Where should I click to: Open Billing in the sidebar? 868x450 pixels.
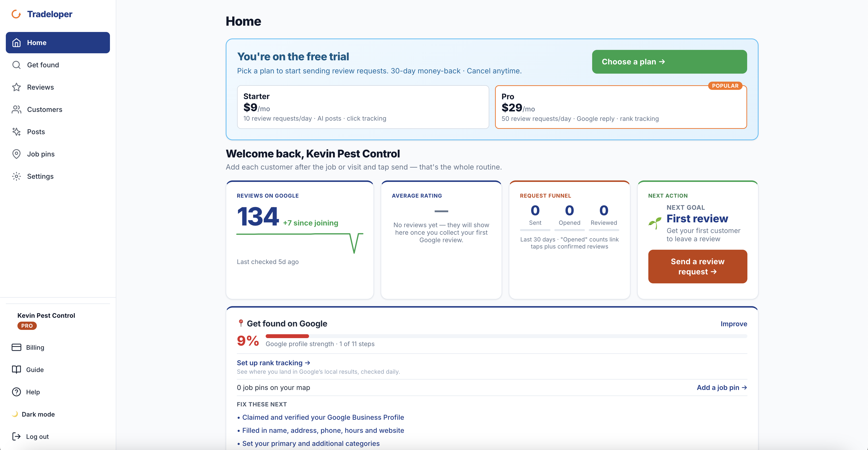point(58,348)
